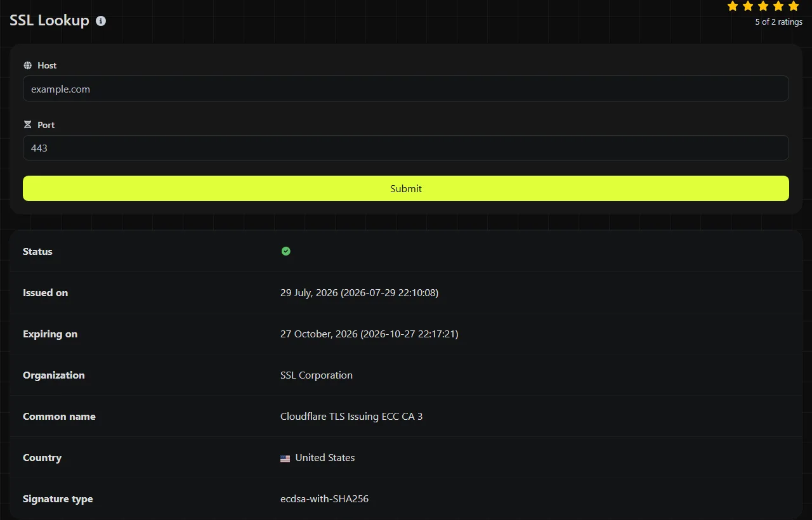The width and height of the screenshot is (812, 520).
Task: Rate with the third star
Action: (763, 6)
